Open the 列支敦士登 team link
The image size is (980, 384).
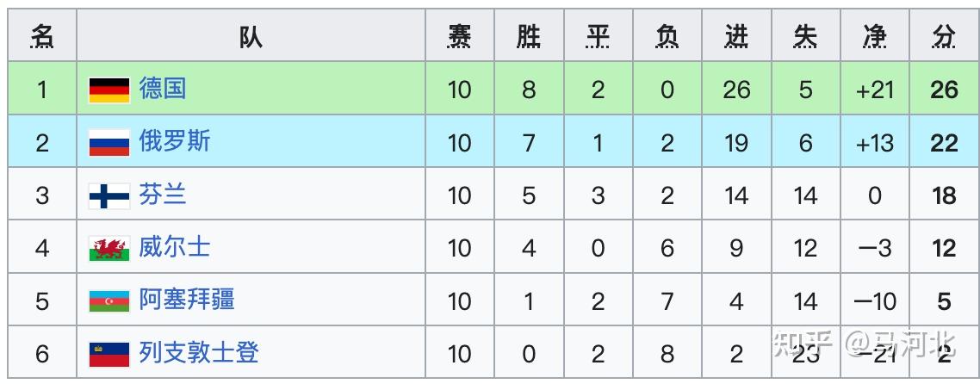pos(198,353)
